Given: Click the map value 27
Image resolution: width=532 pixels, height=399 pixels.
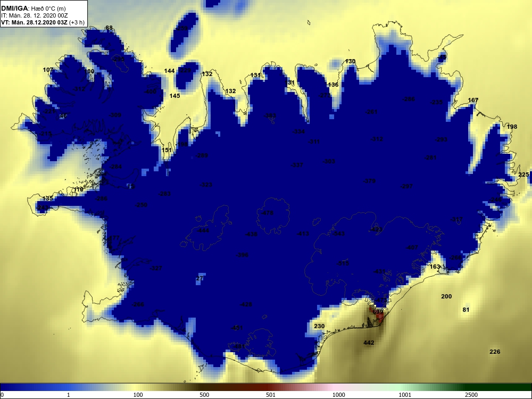Looking at the screenshot, I should 199,278.
